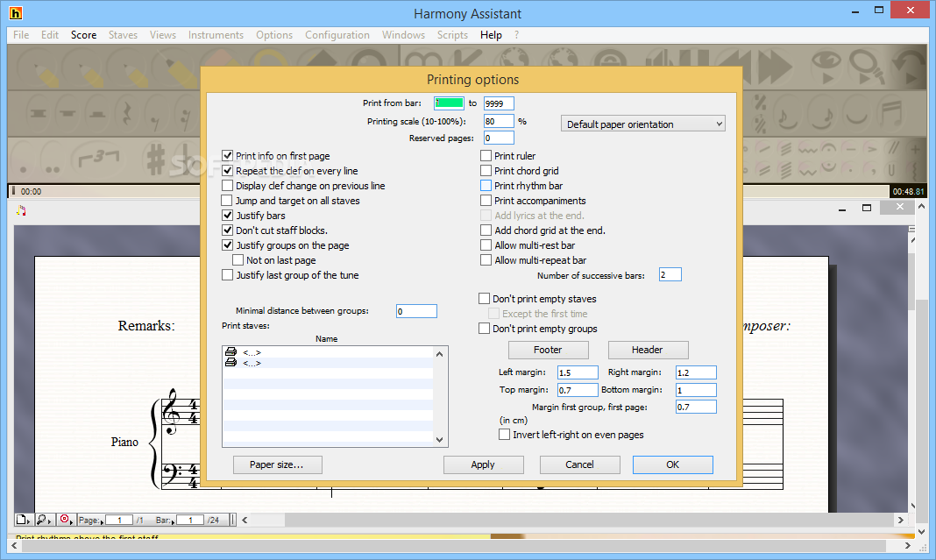Select the beamed notes icon
Image resolution: width=936 pixels, height=560 pixels.
[x=890, y=114]
